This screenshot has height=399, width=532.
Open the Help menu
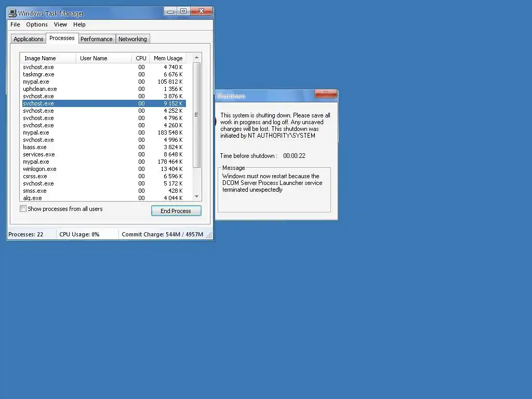tap(79, 24)
